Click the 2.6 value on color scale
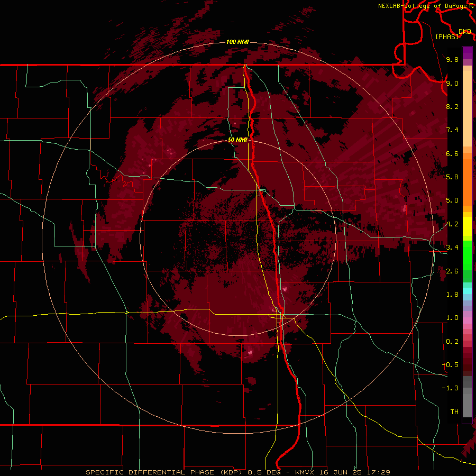This screenshot has width=476, height=476. pyautogui.click(x=452, y=271)
